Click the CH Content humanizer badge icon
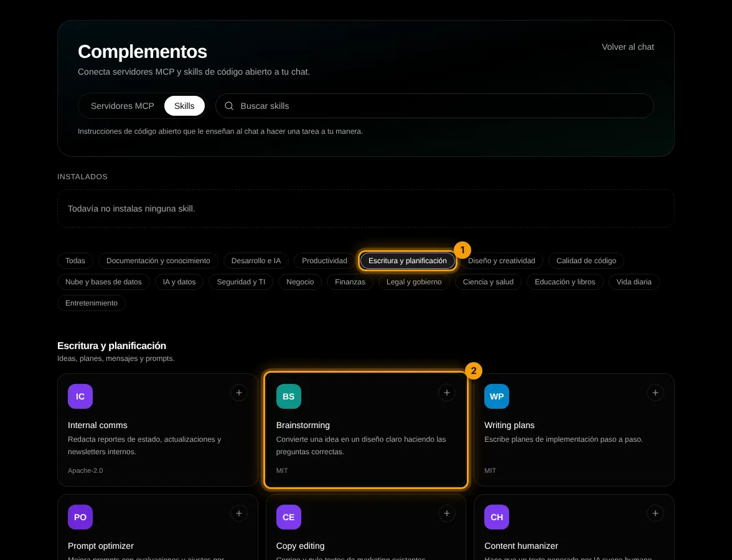This screenshot has width=732, height=560. [x=497, y=517]
